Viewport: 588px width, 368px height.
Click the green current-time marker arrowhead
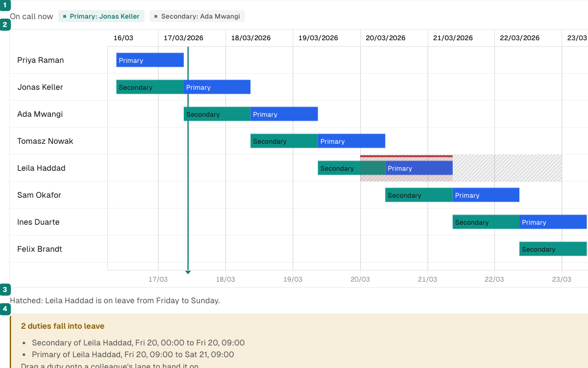pyautogui.click(x=188, y=272)
